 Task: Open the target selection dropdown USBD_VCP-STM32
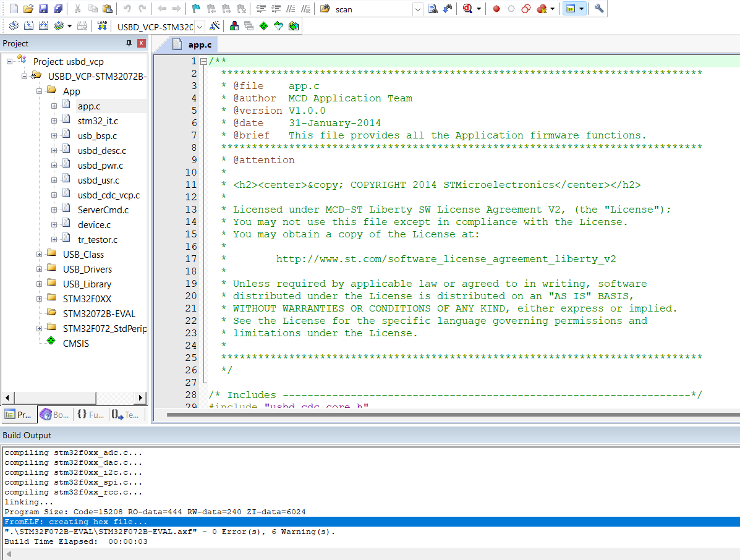(x=200, y=27)
